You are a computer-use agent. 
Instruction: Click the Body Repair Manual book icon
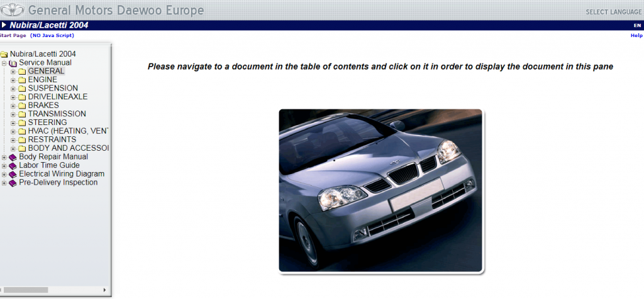[13, 157]
